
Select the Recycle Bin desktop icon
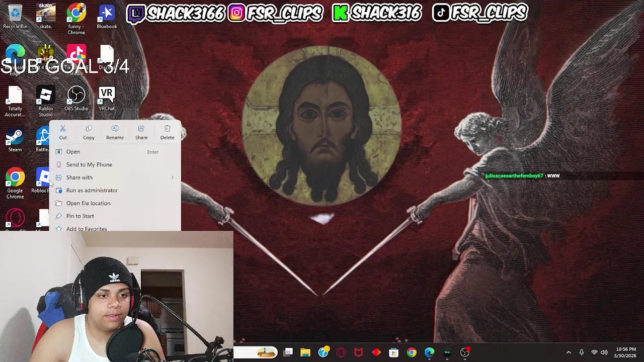tap(15, 17)
